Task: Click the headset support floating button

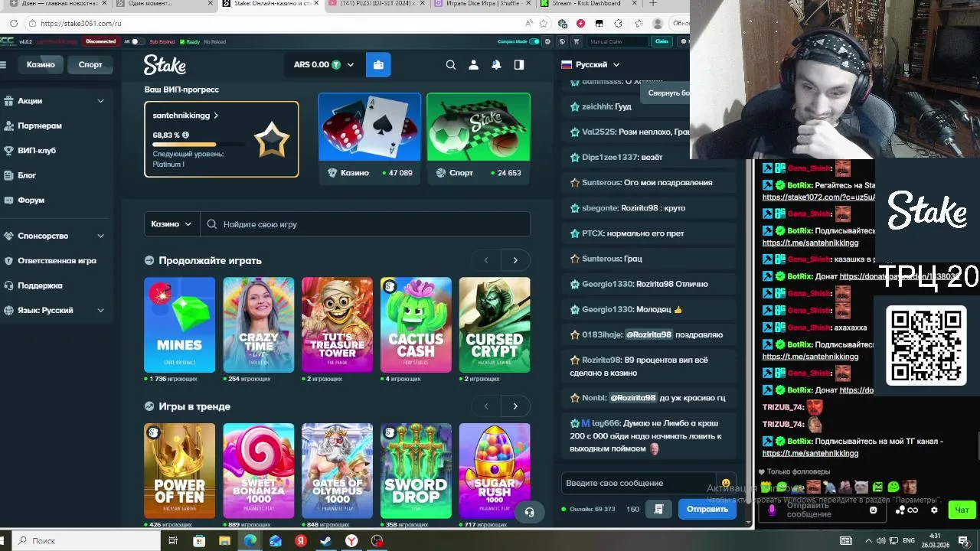Action: 529,512
